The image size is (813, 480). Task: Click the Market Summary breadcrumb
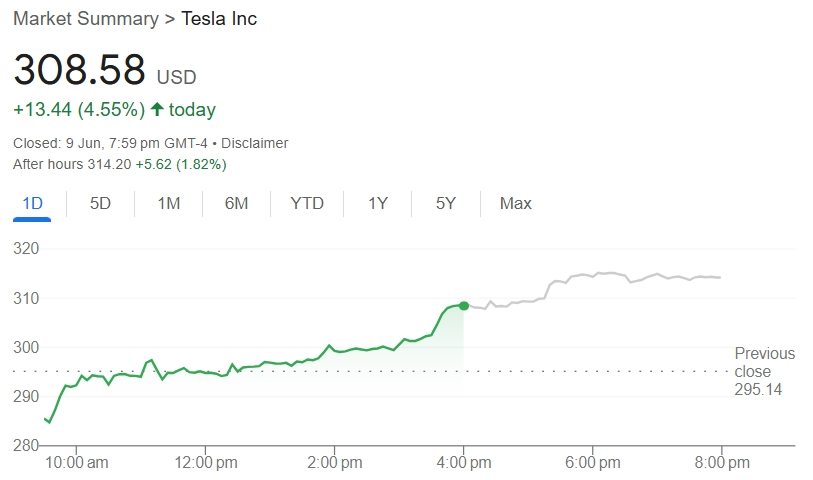click(x=85, y=19)
